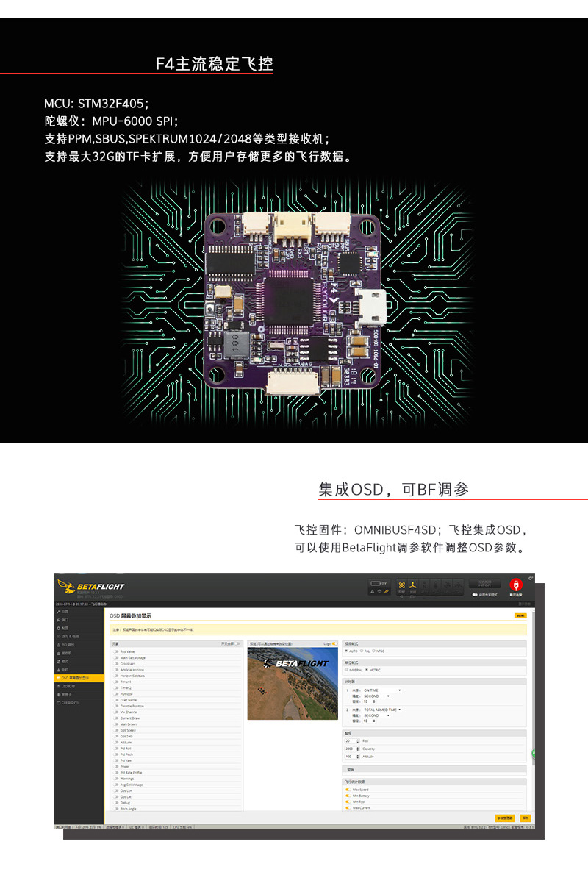Click the Betaflight bee logo

coord(66,586)
